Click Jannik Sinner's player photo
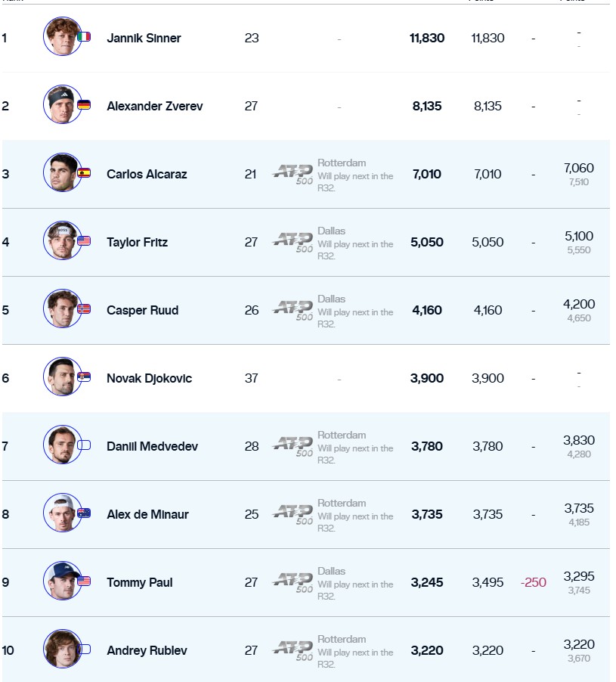Viewport: 616px width, 682px height. tap(62, 36)
